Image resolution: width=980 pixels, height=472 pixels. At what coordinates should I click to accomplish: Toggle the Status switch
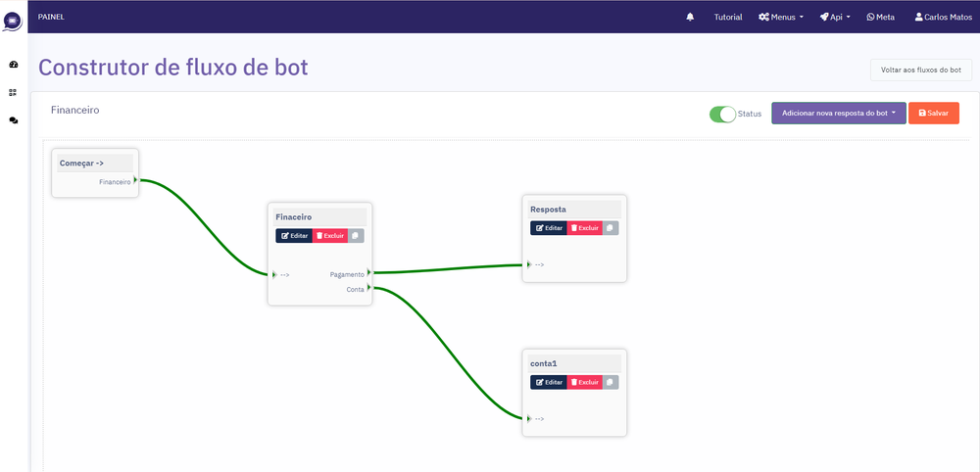tap(722, 115)
